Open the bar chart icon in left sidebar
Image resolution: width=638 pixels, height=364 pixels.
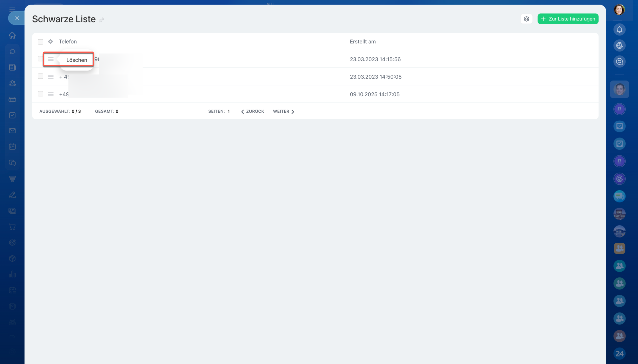pyautogui.click(x=12, y=274)
